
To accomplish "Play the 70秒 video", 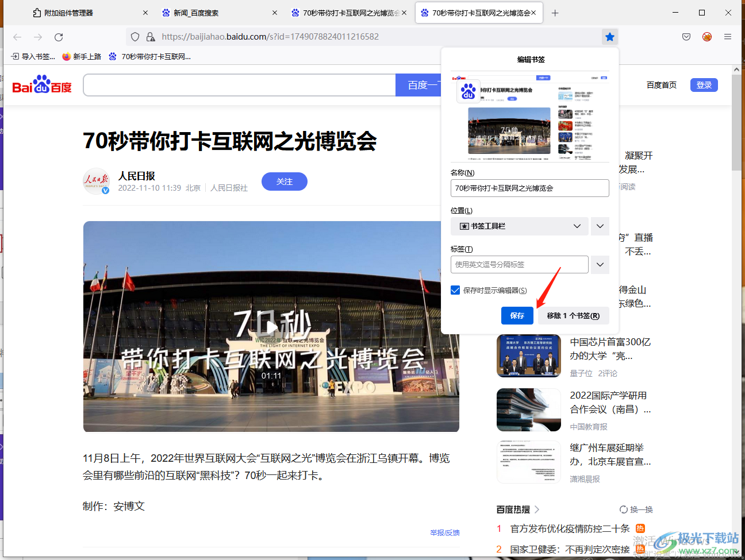I will tap(271, 326).
